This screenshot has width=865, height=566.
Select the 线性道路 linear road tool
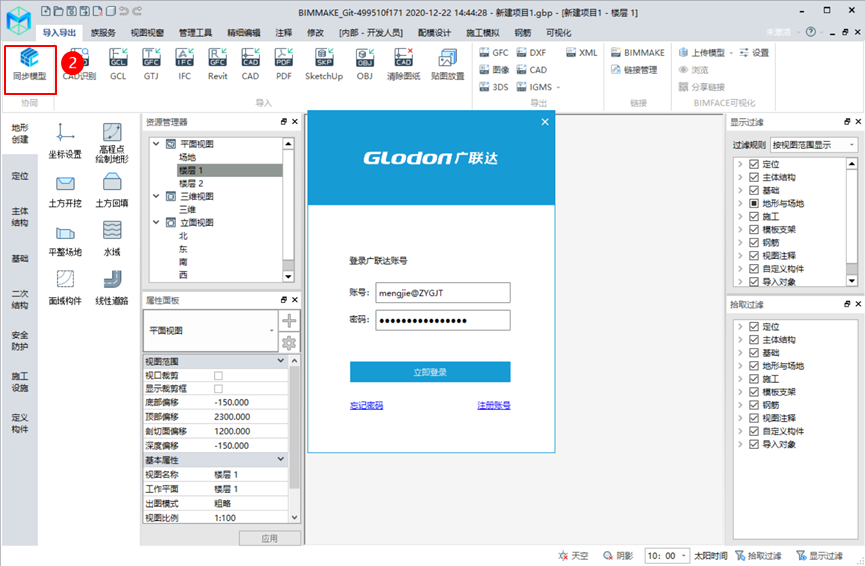point(112,288)
